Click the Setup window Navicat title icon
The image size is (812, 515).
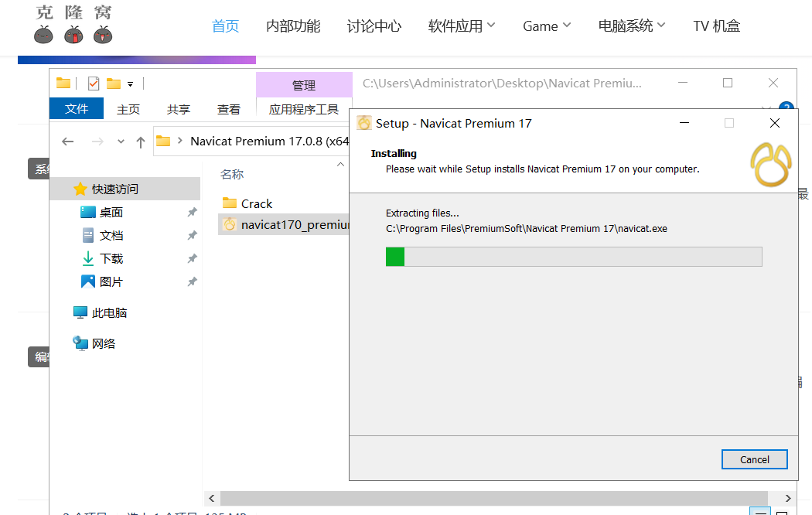click(x=364, y=123)
